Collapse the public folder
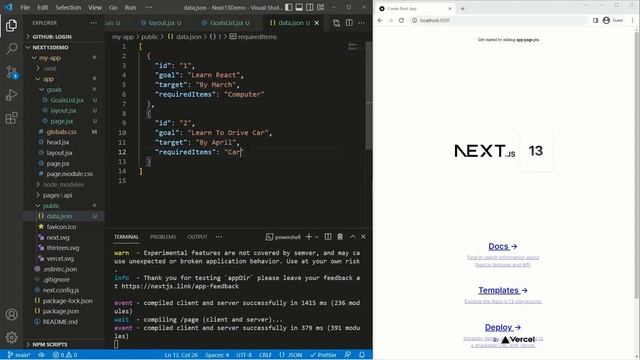 51,206
